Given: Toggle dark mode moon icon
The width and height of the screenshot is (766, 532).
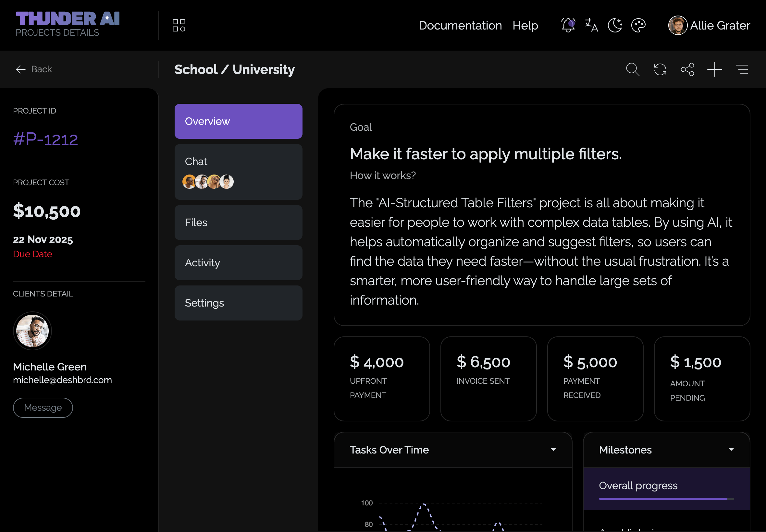Looking at the screenshot, I should coord(615,25).
